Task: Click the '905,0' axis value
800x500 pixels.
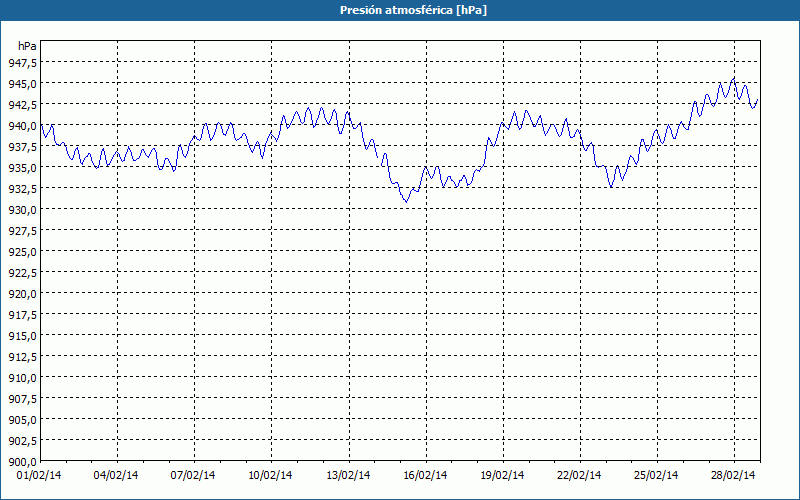Action: (23, 419)
